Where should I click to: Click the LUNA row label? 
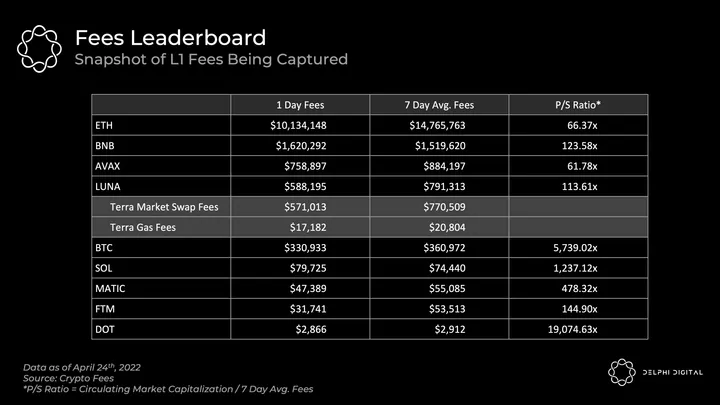107,186
